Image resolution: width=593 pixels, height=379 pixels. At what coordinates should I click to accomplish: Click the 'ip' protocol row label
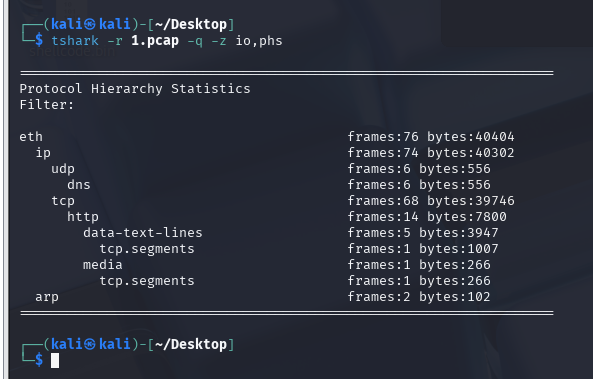click(43, 153)
